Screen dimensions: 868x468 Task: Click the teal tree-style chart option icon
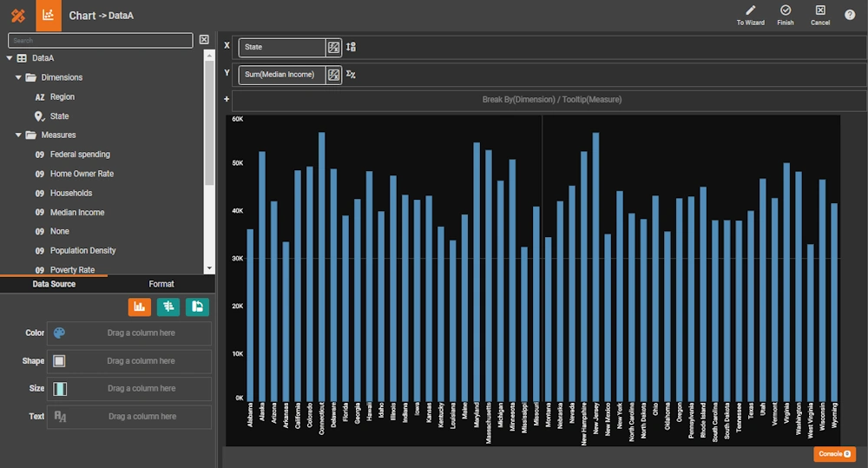coord(168,306)
